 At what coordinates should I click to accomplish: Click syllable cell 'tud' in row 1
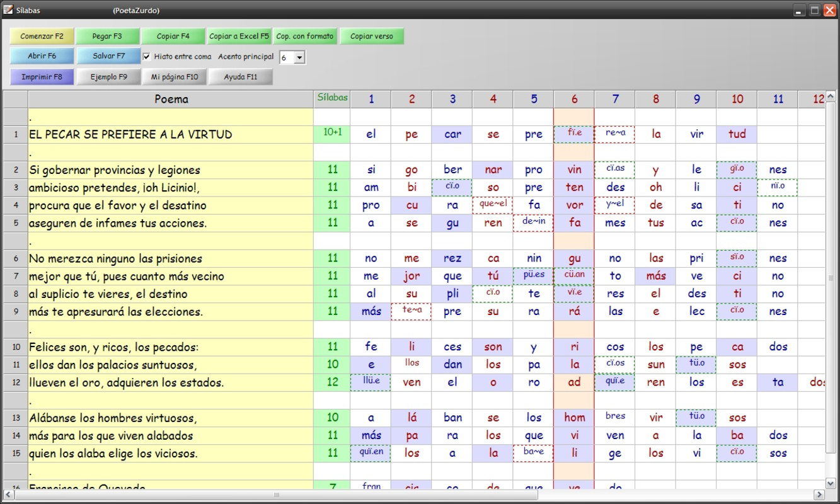pos(737,134)
